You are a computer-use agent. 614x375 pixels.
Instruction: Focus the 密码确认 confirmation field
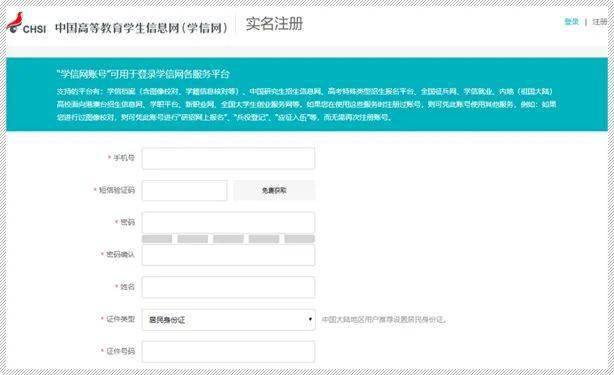click(228, 255)
